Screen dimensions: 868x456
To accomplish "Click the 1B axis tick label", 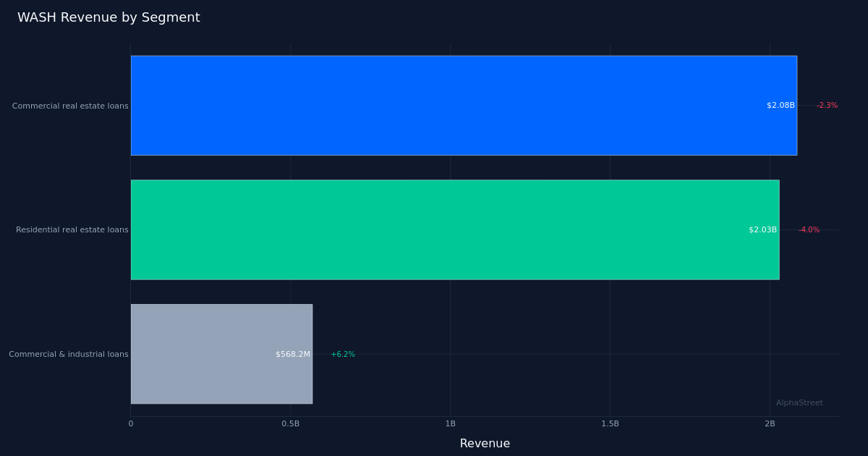I will (x=450, y=423).
